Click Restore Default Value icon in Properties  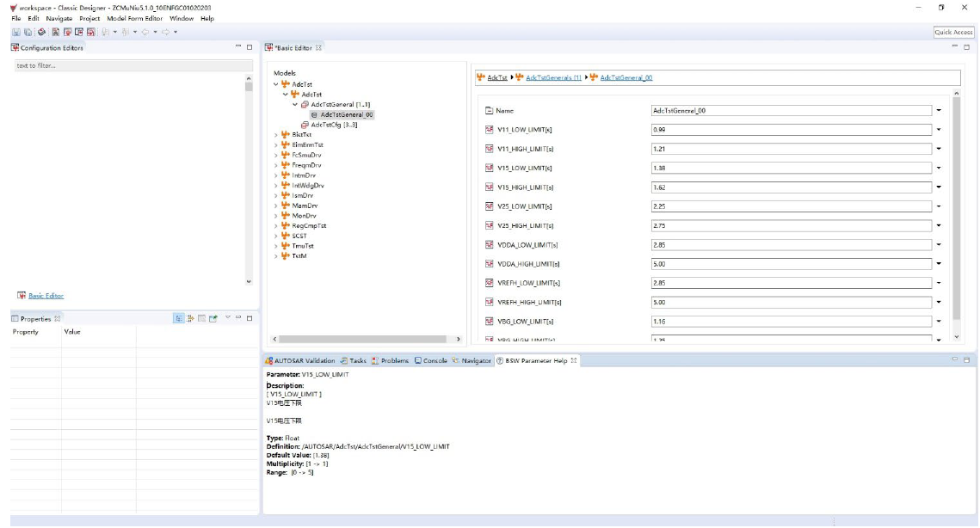[202, 319]
